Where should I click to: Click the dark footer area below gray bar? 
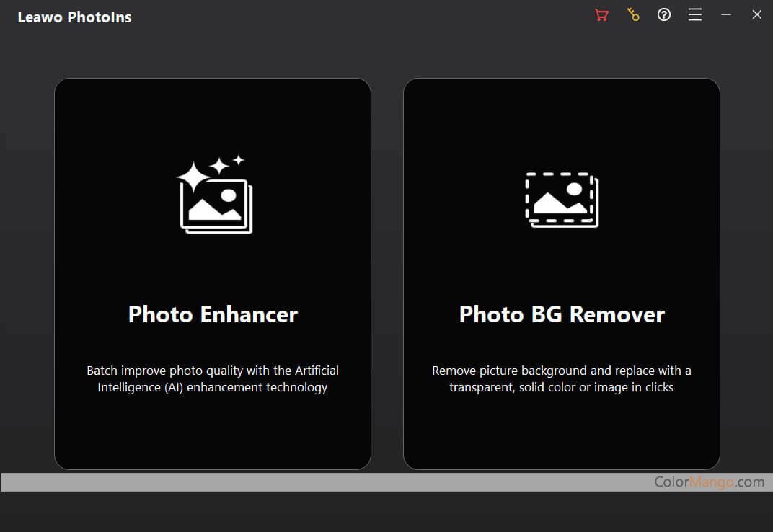[x=386, y=513]
